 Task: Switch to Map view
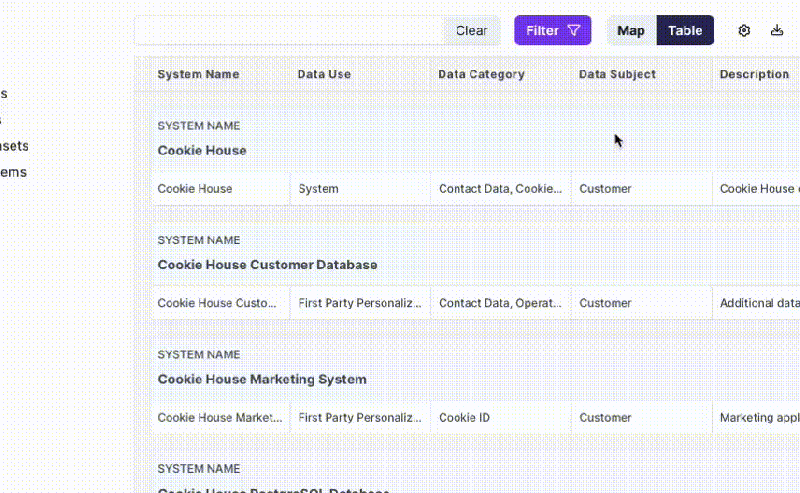pyautogui.click(x=631, y=31)
